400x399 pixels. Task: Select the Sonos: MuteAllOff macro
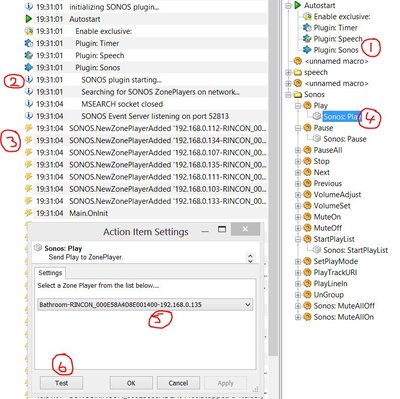(x=344, y=306)
